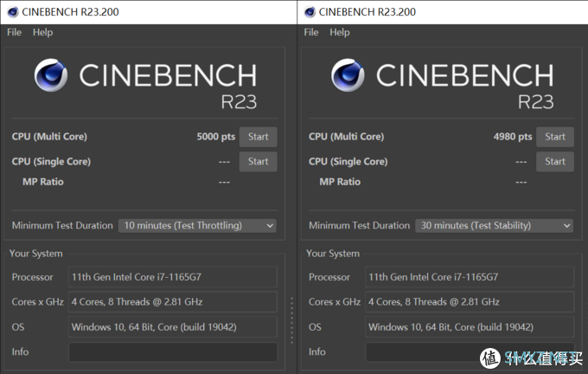The width and height of the screenshot is (588, 374).
Task: Start Single Core test in right window
Action: [555, 162]
